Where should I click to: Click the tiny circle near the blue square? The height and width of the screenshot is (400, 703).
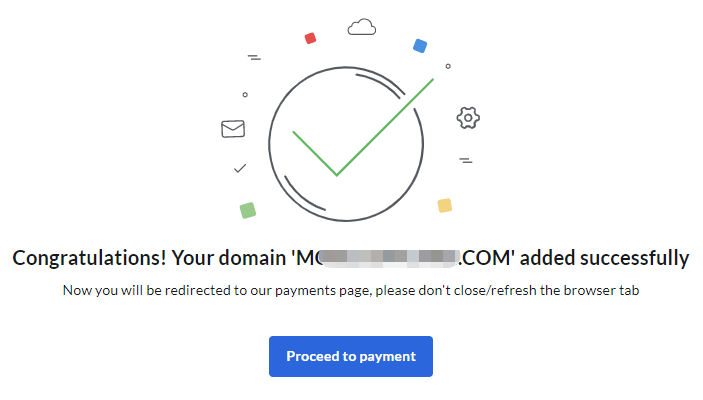pos(448,66)
